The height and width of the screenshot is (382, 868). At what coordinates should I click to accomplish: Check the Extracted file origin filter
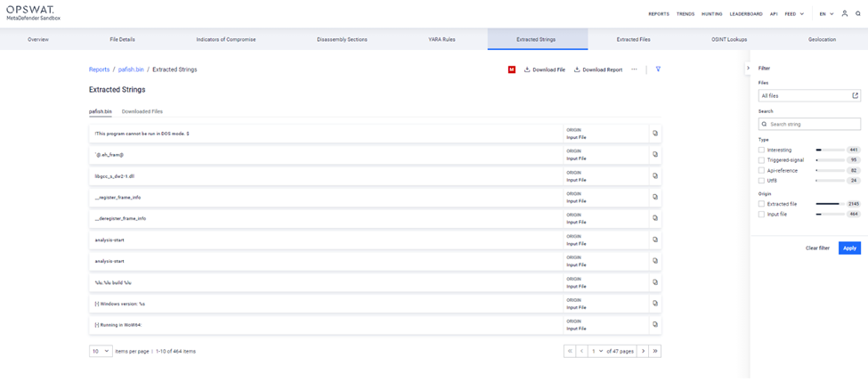tap(762, 204)
